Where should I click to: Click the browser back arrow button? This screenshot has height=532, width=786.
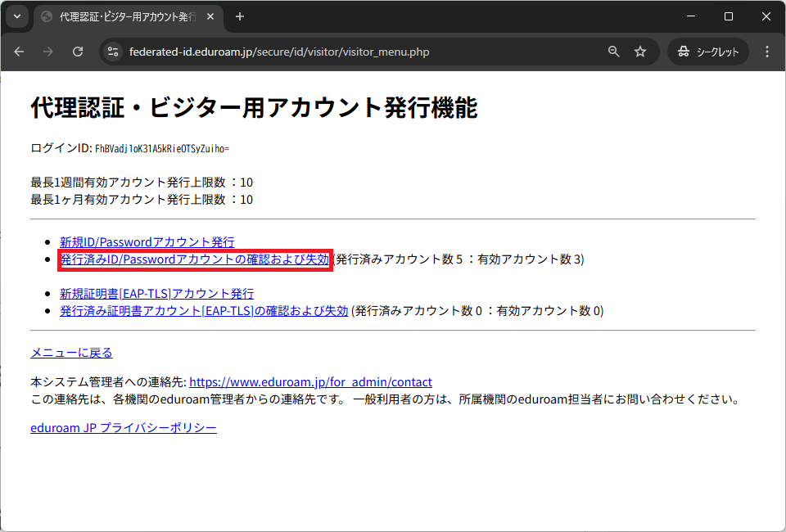(20, 52)
